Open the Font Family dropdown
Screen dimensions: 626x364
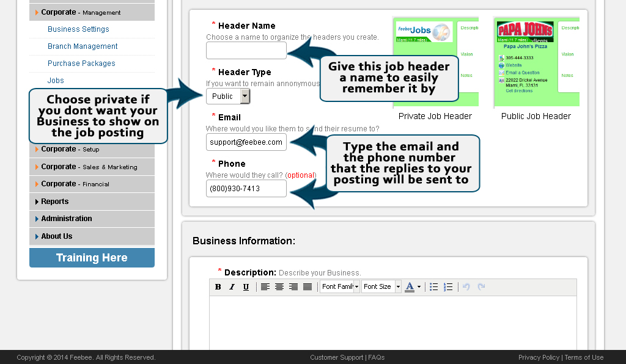click(340, 286)
